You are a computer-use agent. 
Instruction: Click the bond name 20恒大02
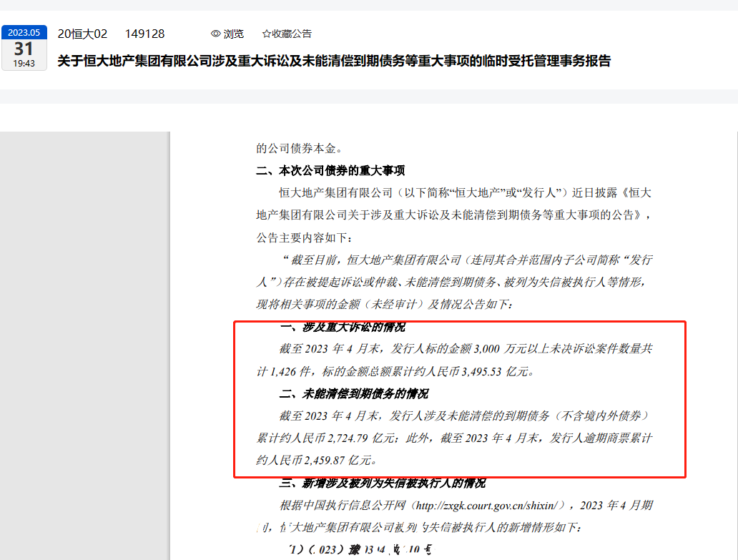(x=82, y=34)
